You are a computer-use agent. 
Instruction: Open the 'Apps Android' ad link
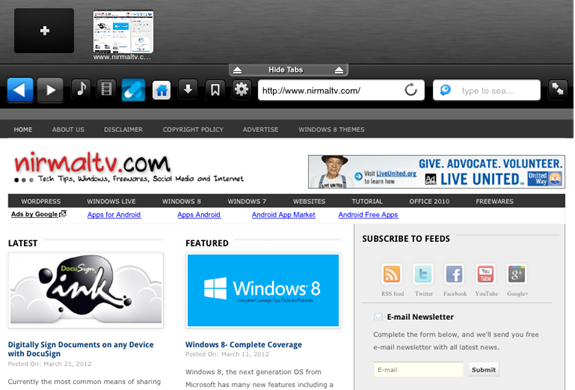[199, 215]
